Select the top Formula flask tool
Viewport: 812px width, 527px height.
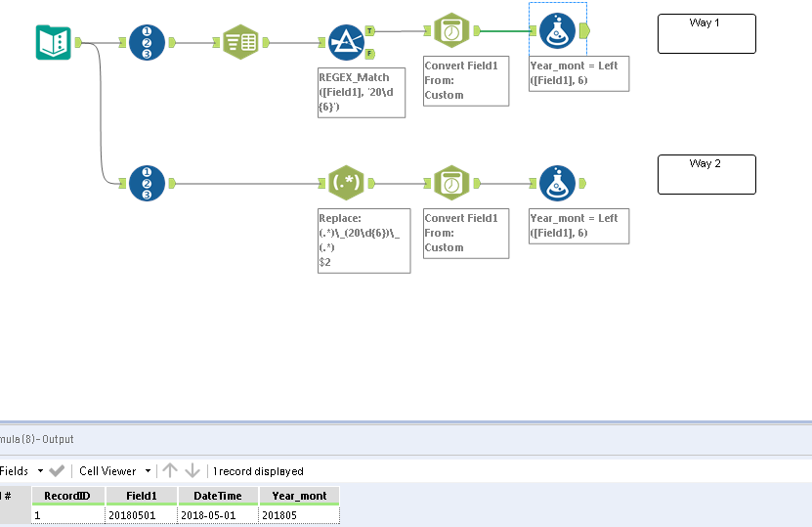pos(557,30)
